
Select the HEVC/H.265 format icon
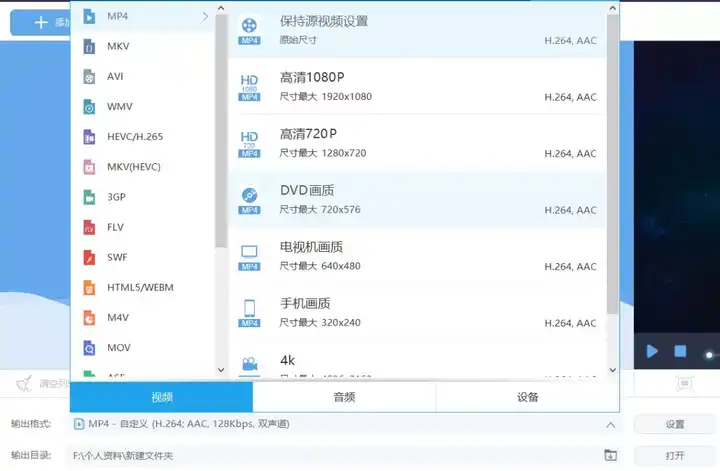pyautogui.click(x=89, y=137)
